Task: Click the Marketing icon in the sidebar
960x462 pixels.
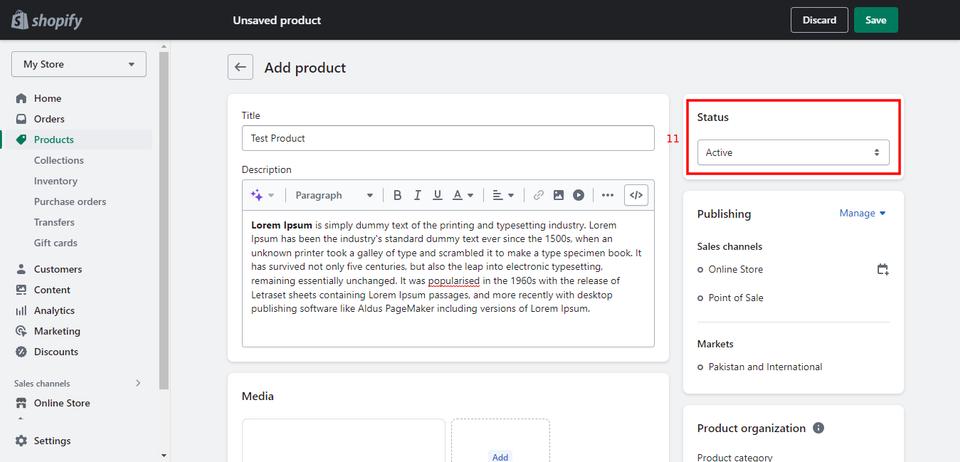Action: pyautogui.click(x=21, y=331)
